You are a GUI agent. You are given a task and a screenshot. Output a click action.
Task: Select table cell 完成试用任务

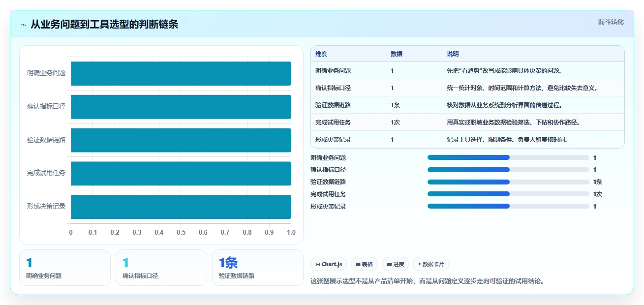pos(333,122)
